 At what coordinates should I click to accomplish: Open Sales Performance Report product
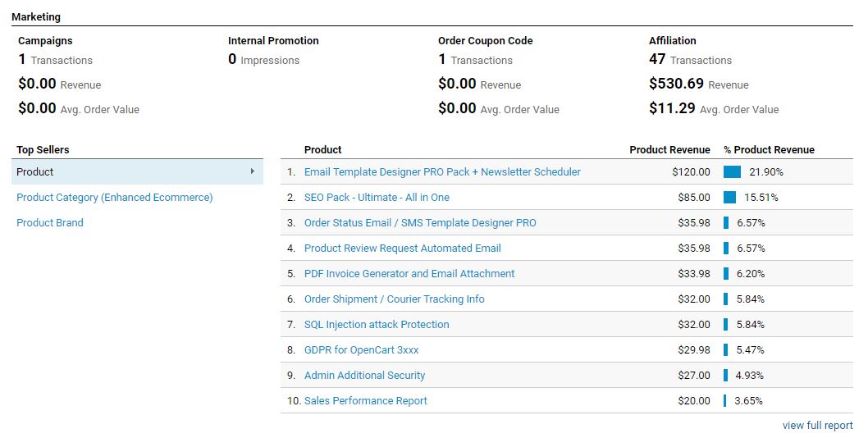[365, 401]
